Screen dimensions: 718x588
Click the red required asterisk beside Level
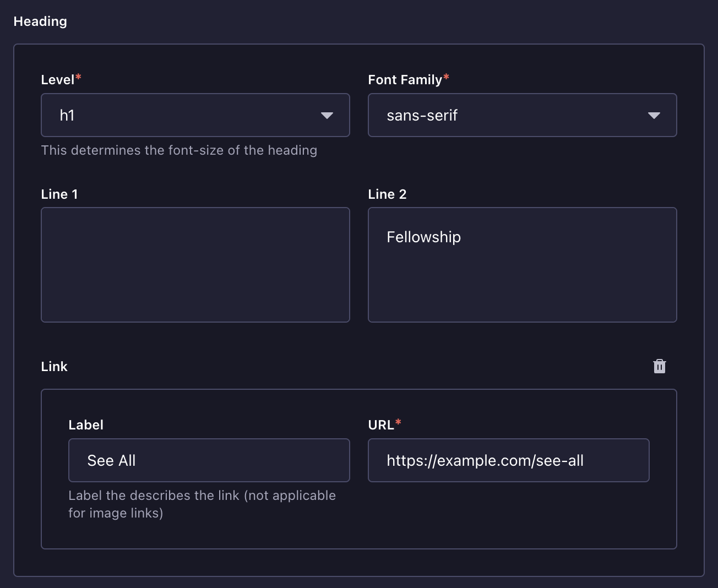click(78, 77)
